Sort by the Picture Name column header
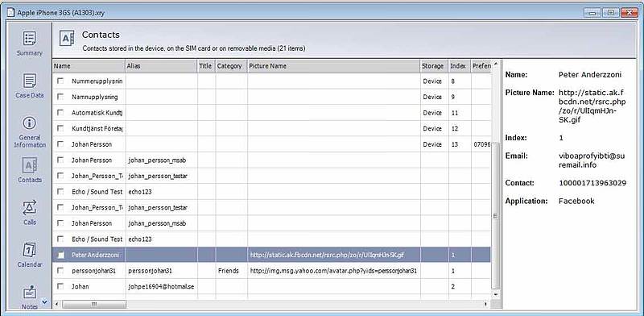Image resolution: width=644 pixels, height=316 pixels. coord(334,66)
